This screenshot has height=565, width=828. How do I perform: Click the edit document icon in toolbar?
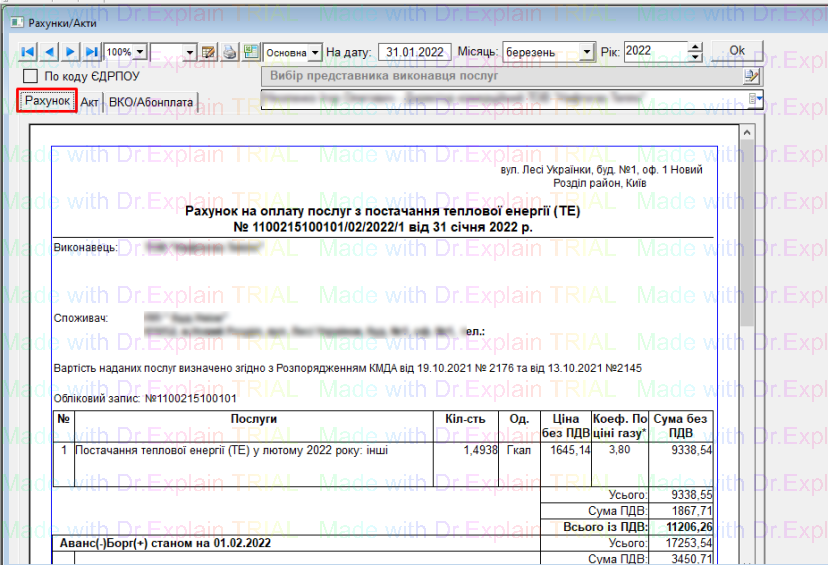209,51
